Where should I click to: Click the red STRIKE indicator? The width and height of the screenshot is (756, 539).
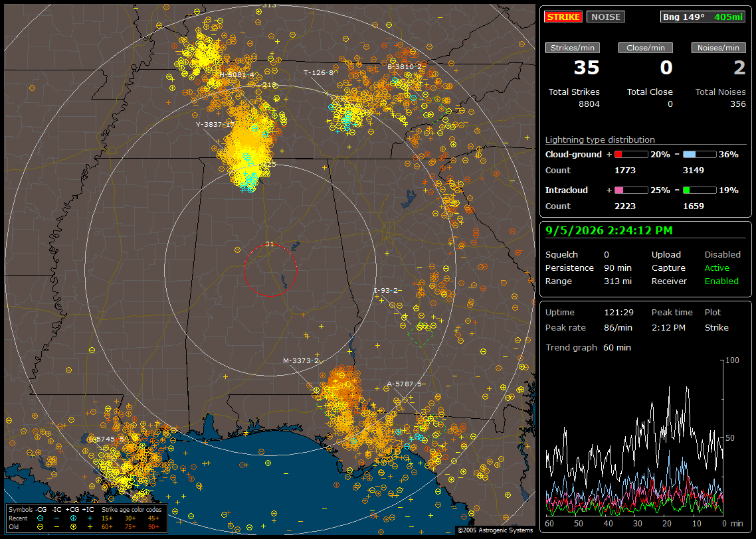[x=563, y=17]
